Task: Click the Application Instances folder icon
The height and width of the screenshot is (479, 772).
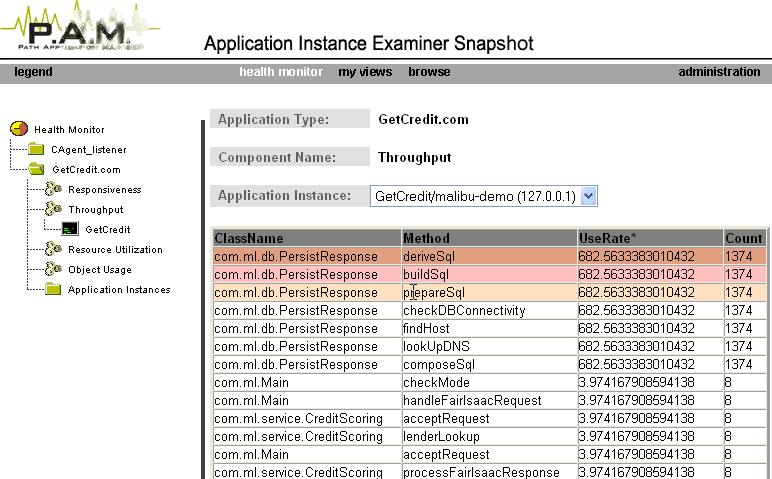Action: pyautogui.click(x=53, y=289)
